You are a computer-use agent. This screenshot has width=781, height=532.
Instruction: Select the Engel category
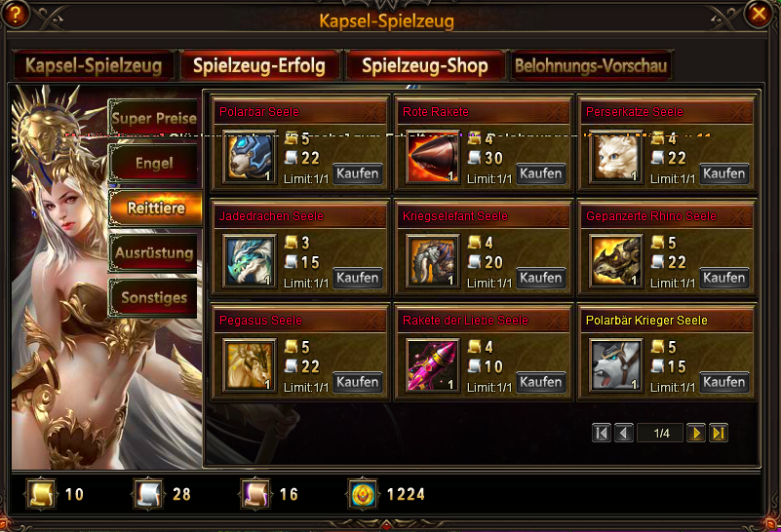point(154,164)
